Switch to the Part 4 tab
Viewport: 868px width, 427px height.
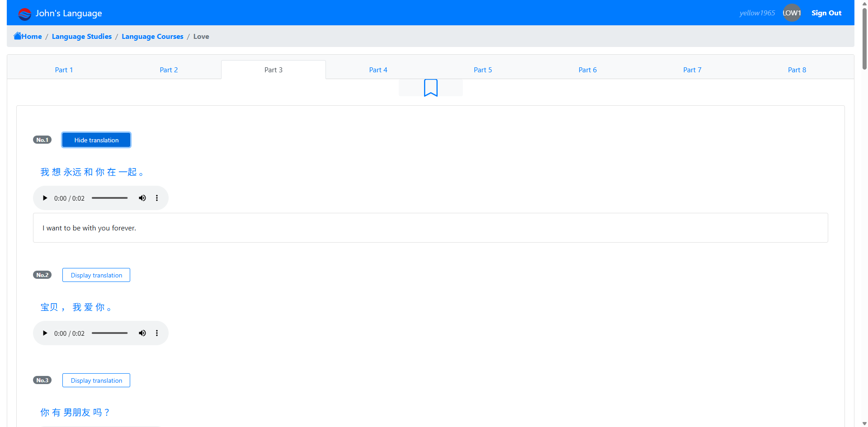pyautogui.click(x=378, y=70)
